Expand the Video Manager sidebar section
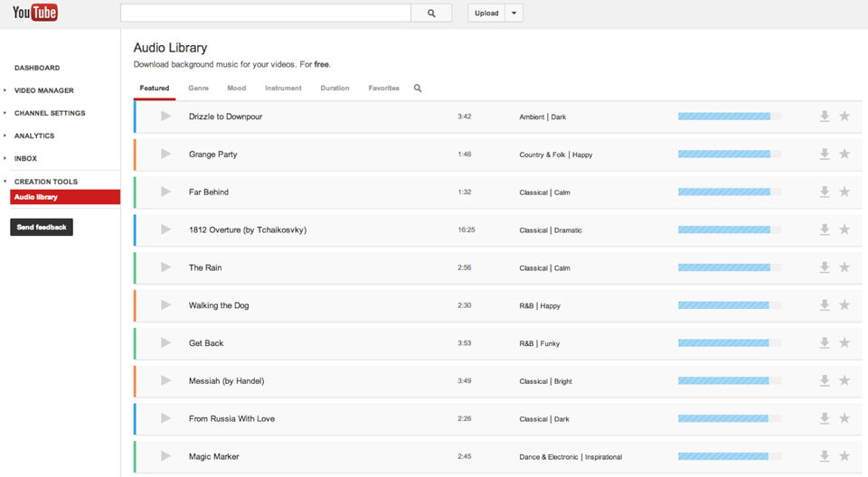Screen dimensions: 868x477 (x=43, y=90)
